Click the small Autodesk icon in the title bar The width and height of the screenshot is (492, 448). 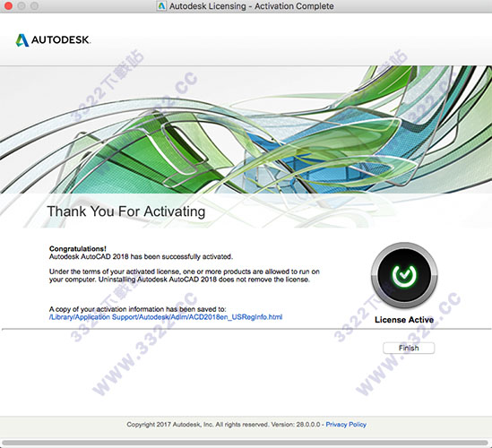161,6
